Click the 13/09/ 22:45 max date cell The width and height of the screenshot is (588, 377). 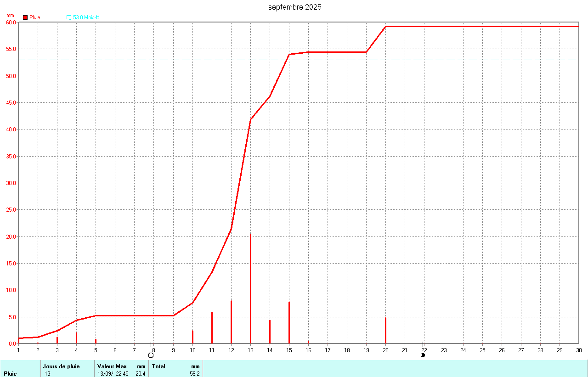[113, 374]
